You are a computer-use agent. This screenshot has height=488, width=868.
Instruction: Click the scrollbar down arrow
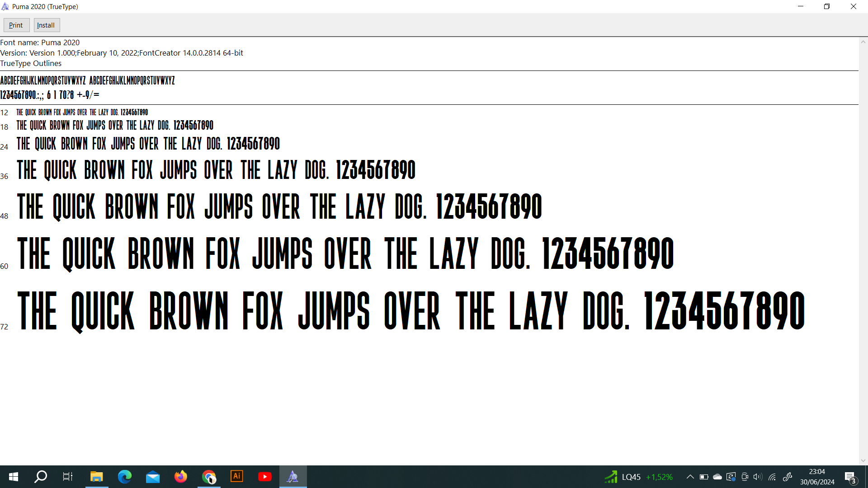(863, 460)
